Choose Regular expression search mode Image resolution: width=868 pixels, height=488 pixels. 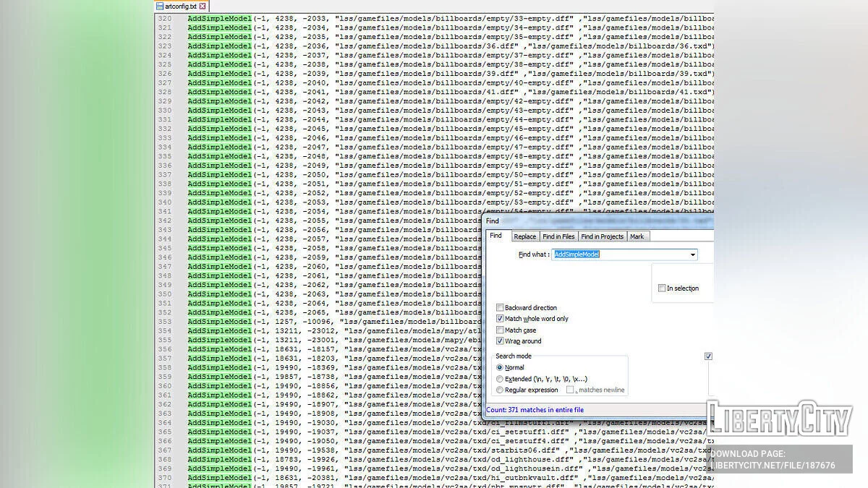500,390
